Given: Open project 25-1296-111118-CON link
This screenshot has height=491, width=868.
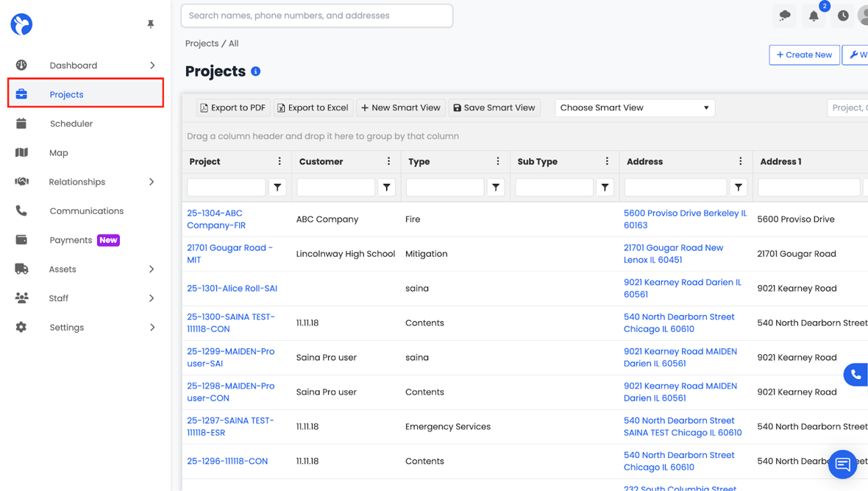Looking at the screenshot, I should tap(227, 461).
